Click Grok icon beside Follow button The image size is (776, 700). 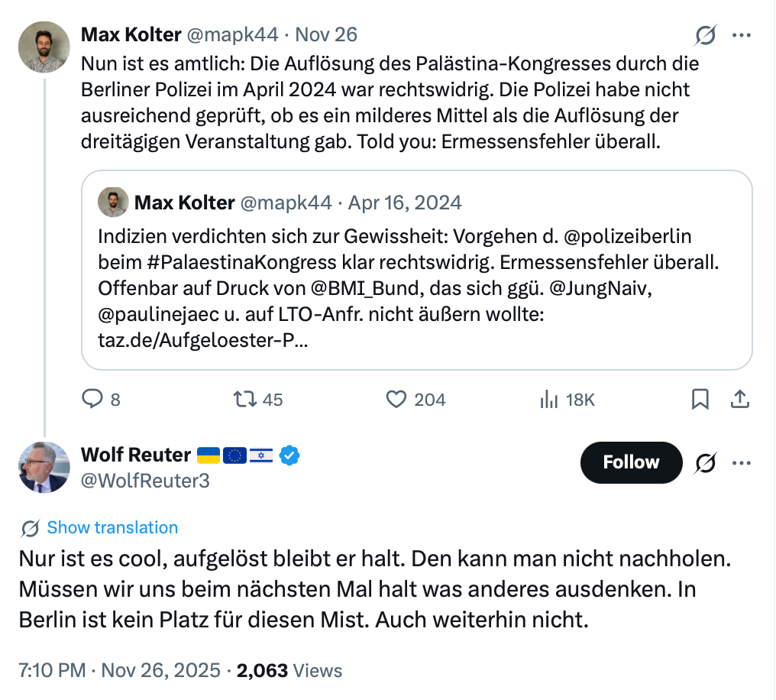(x=706, y=462)
